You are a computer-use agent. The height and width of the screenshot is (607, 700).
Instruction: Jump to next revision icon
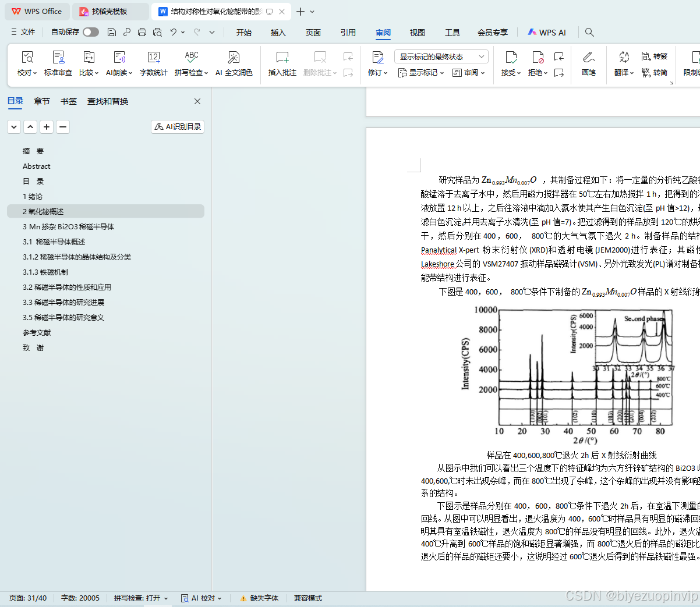[x=559, y=73]
